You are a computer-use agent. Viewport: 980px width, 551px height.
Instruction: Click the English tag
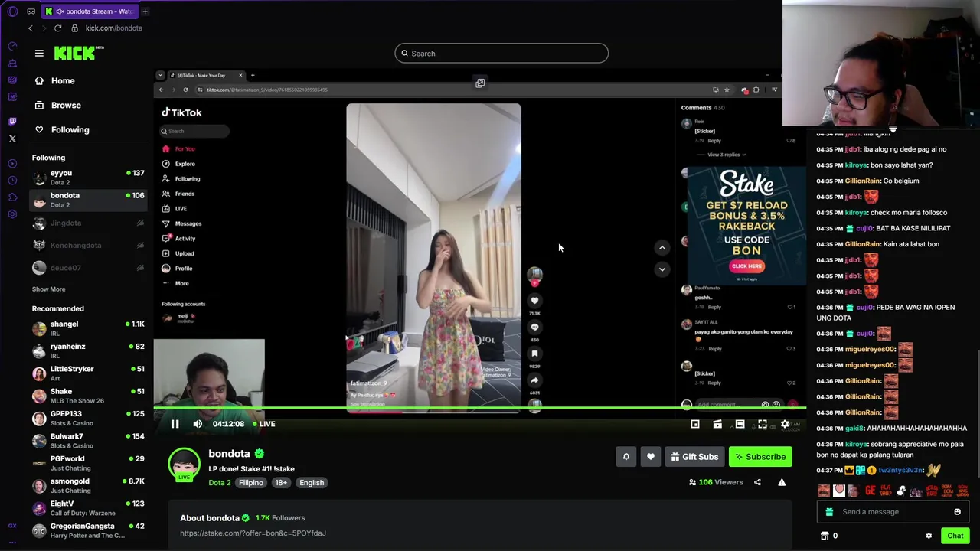312,483
